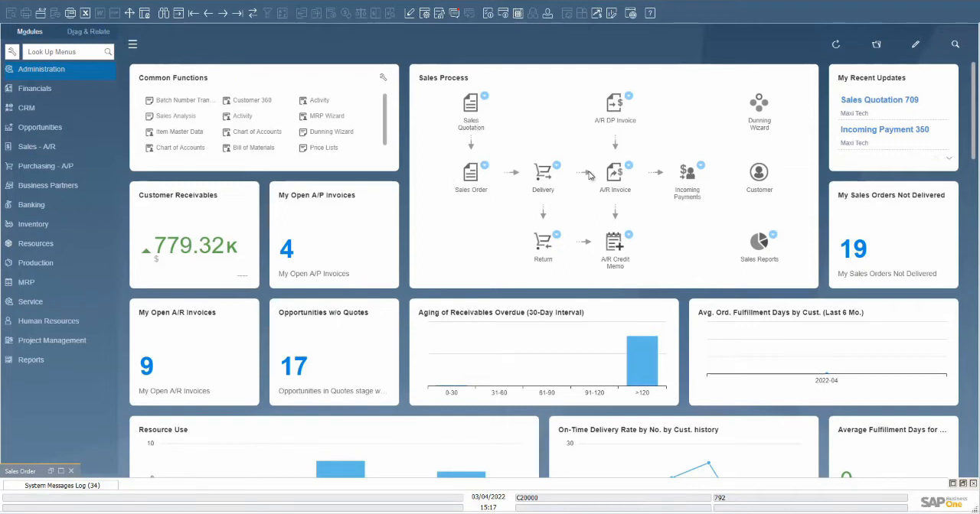Switch to the Modules tab
980x514 pixels.
coord(30,31)
